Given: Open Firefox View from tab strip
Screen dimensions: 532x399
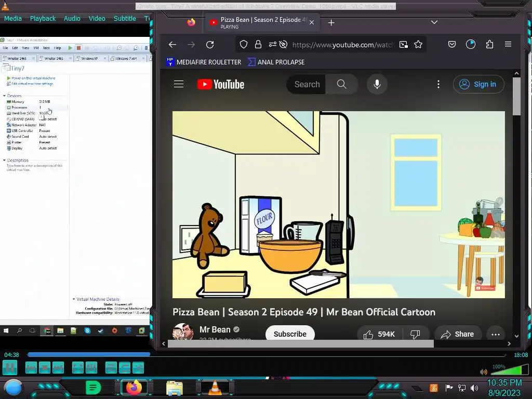Looking at the screenshot, I should click(191, 22).
